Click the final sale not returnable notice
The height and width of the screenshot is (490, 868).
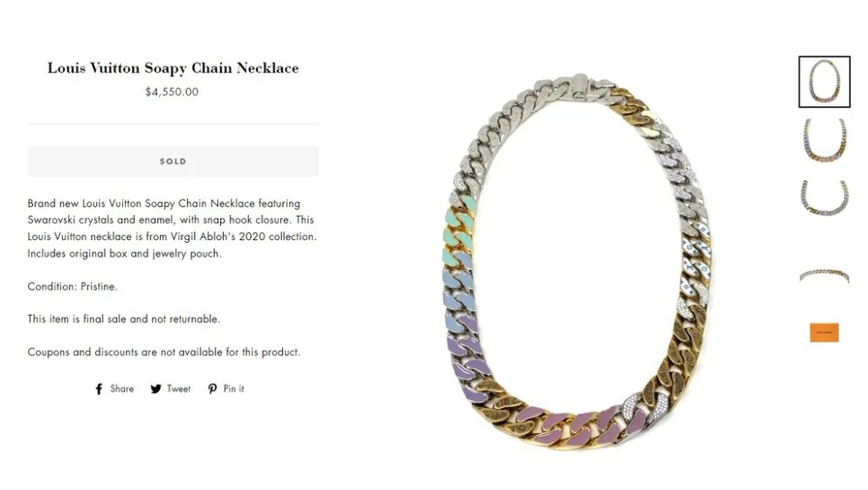[124, 319]
